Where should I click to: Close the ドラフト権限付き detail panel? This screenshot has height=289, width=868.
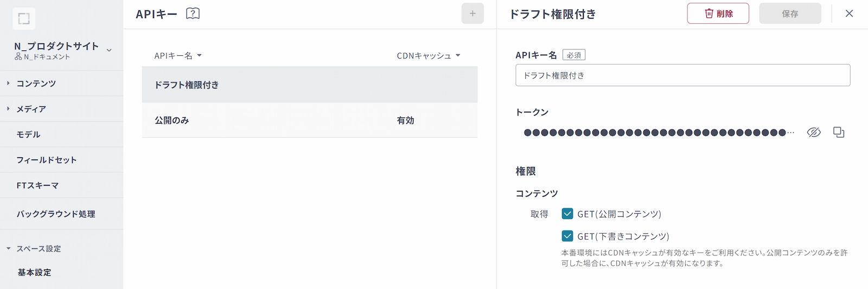[849, 14]
